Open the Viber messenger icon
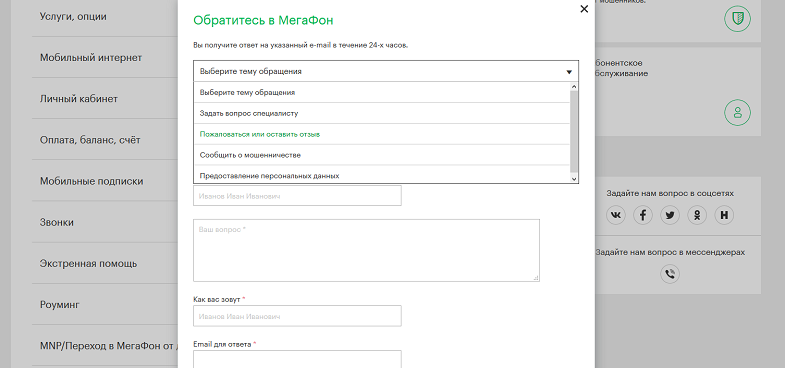The image size is (785, 368). coord(670,274)
